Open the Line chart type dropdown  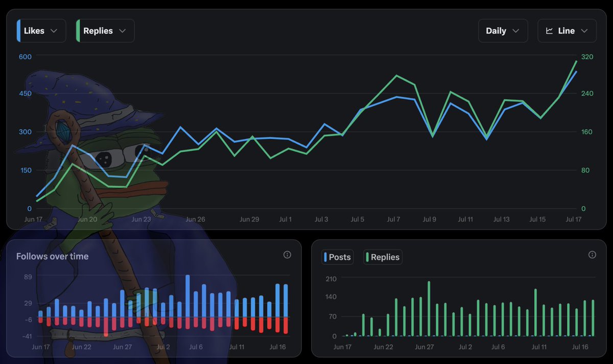(x=567, y=31)
